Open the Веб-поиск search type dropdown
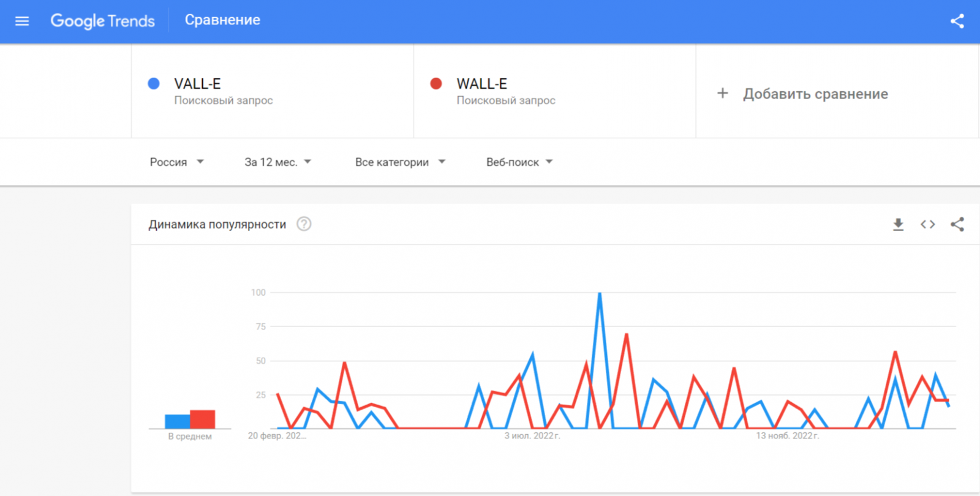This screenshot has height=496, width=980. pos(519,162)
